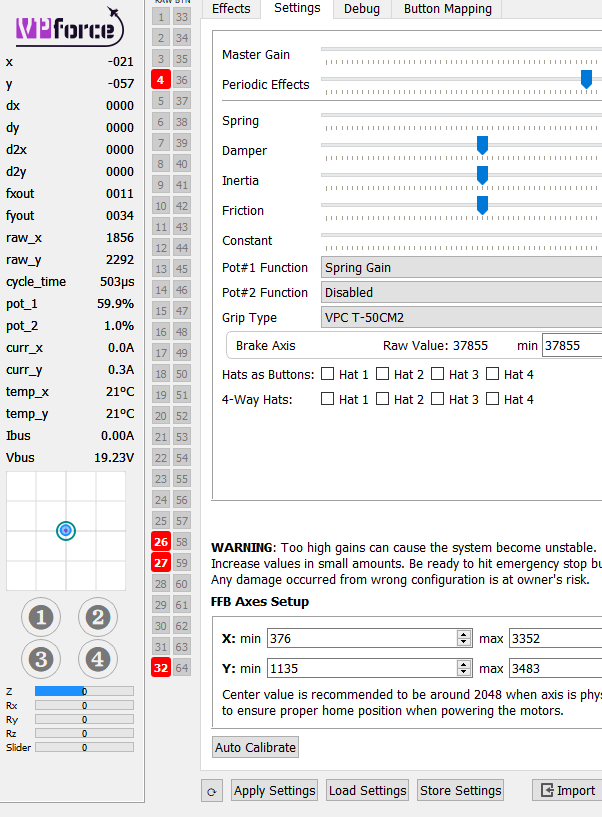Click raw button indicator 29

point(161,605)
